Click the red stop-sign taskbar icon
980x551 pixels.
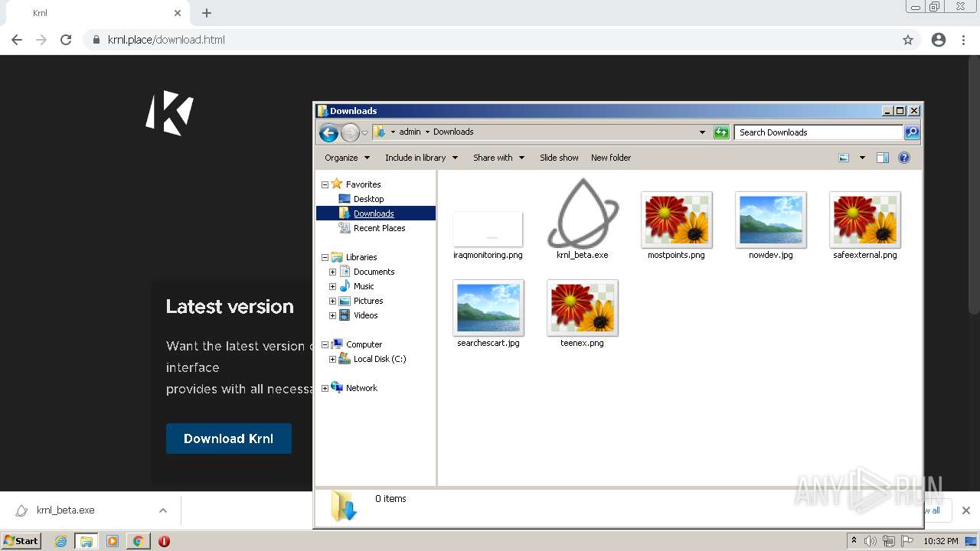click(164, 541)
